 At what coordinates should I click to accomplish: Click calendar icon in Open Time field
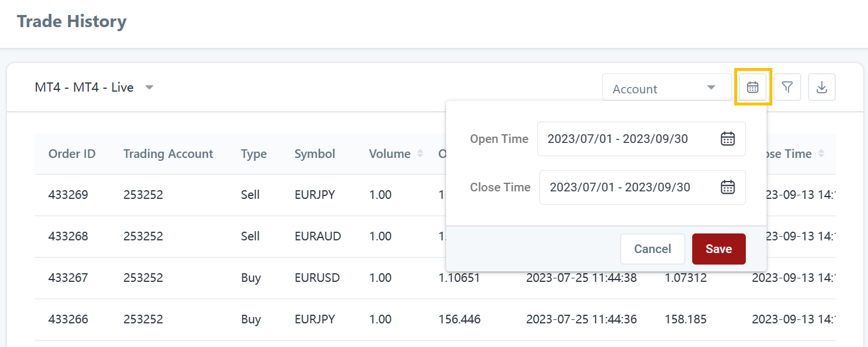coord(728,139)
